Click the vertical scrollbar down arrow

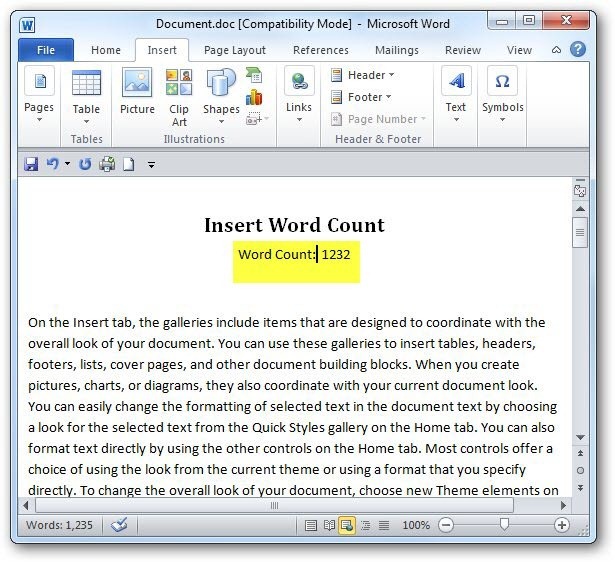[580, 437]
